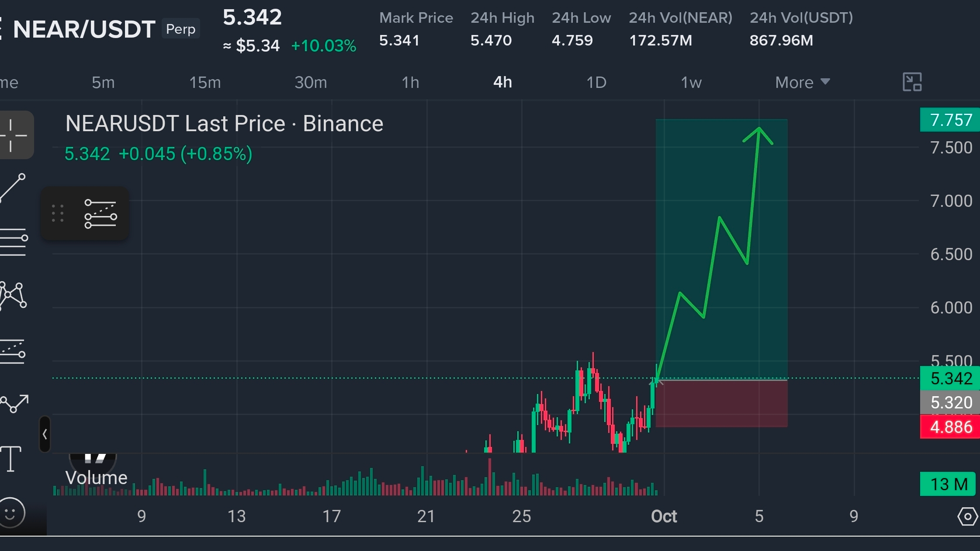Open chart settings hexagon icon
This screenshot has height=551, width=980.
point(967,516)
